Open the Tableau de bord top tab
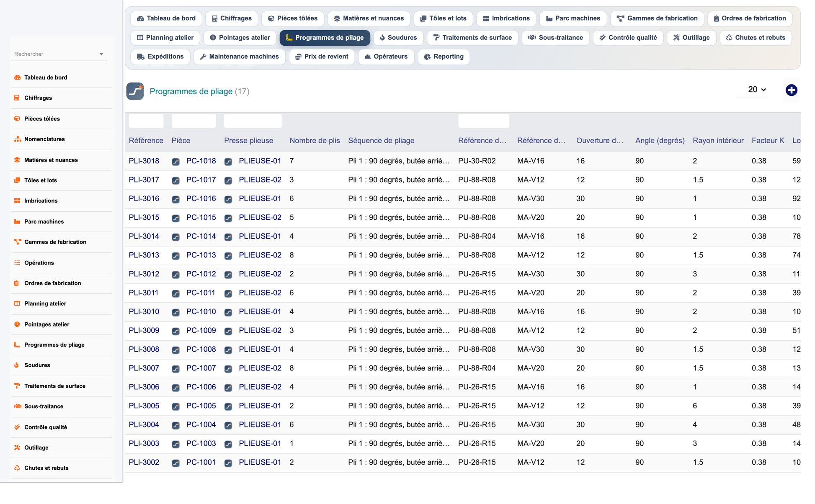Screen dimensions: 815x504 pyautogui.click(x=166, y=18)
